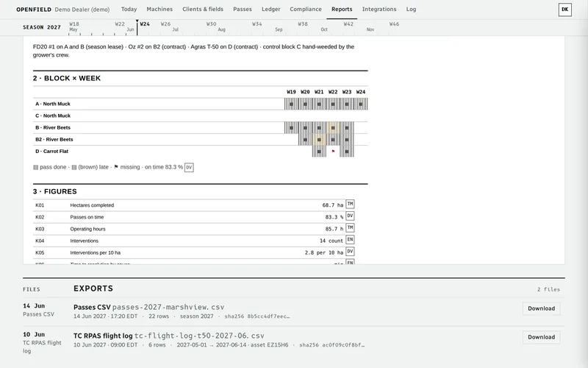Image resolution: width=588 pixels, height=368 pixels.
Task: Select B River Beets W23 pass cell
Action: (x=347, y=127)
